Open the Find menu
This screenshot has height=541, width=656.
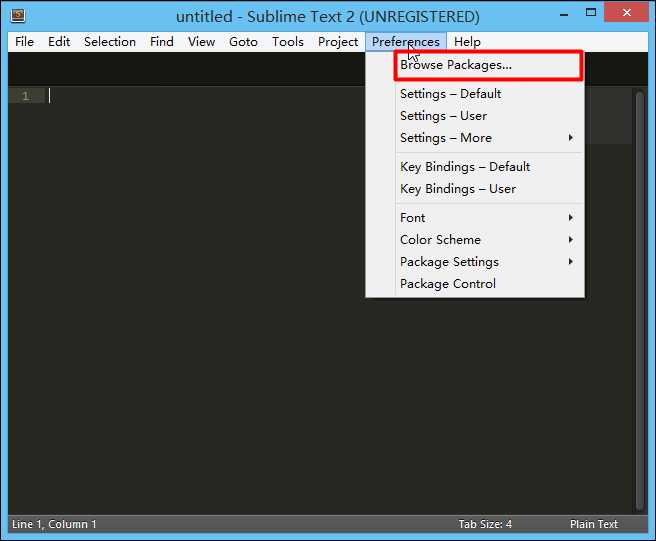coord(162,42)
